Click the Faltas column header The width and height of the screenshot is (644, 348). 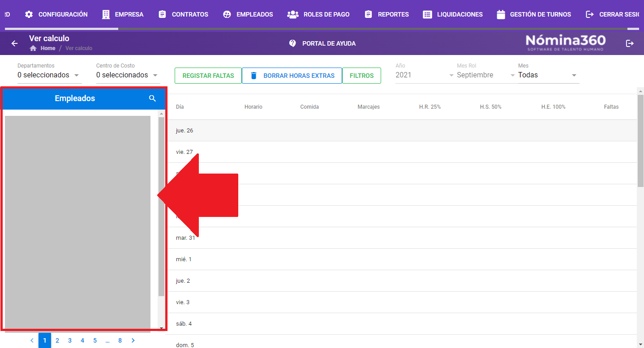[611, 107]
